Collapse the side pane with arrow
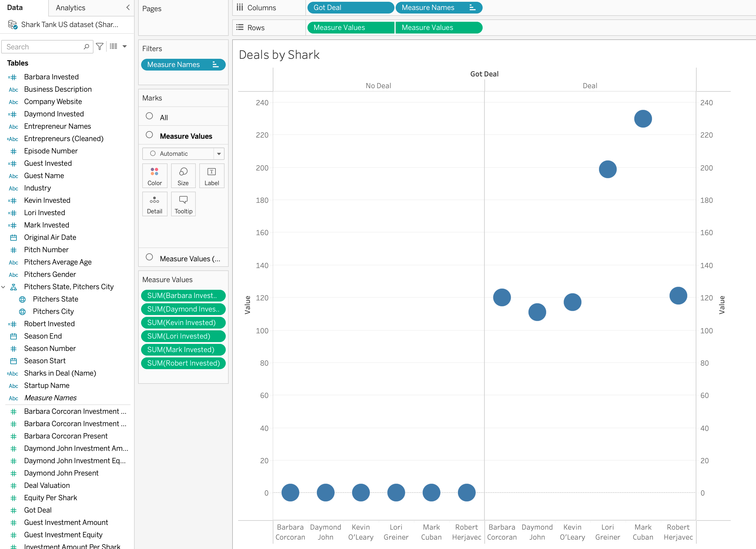Viewport: 756px width, 549px height. coord(128,7)
